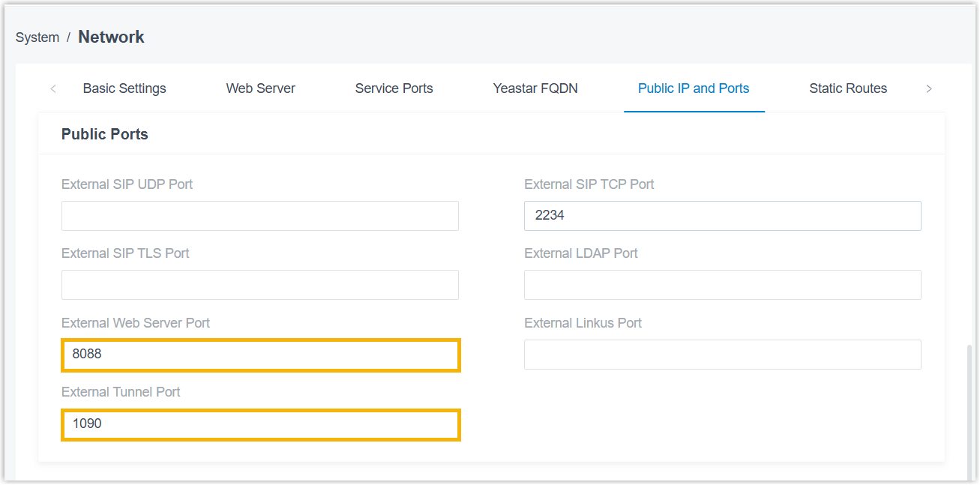Viewport: 980px width, 485px height.
Task: Click the External SIP TCP Port field showing 2234
Action: [x=722, y=216]
